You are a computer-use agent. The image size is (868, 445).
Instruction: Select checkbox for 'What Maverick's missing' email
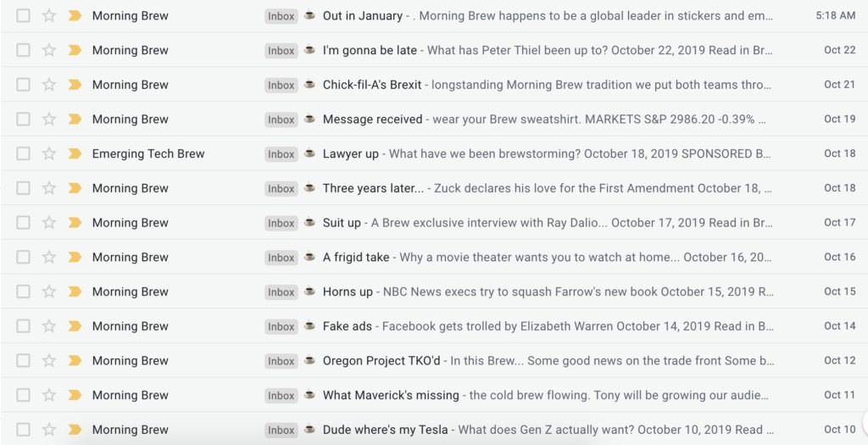click(x=23, y=395)
